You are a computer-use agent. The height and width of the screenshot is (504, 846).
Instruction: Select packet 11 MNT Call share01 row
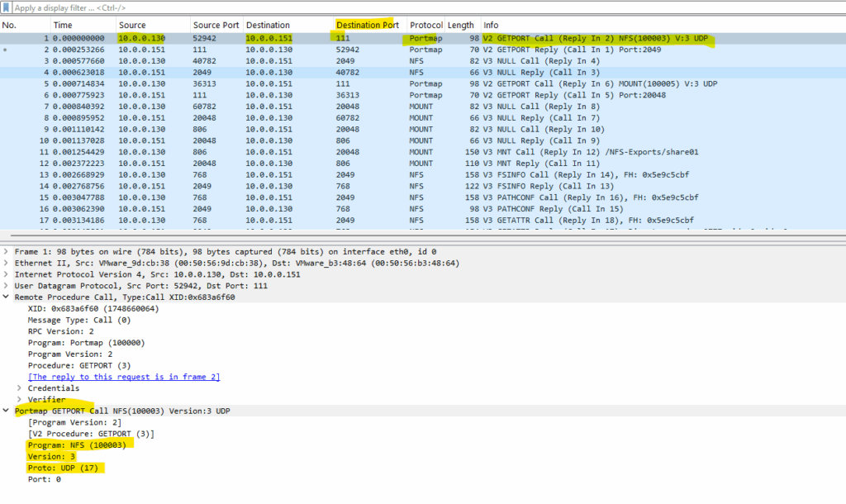[423, 152]
